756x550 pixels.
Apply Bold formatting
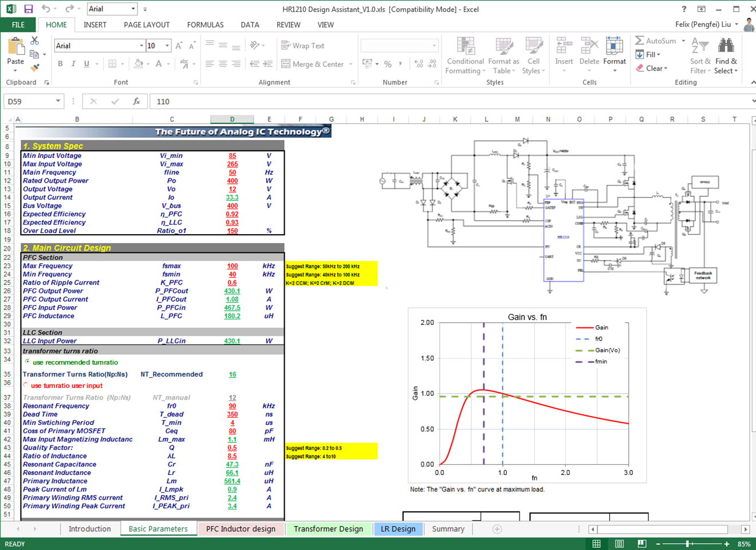coord(60,64)
